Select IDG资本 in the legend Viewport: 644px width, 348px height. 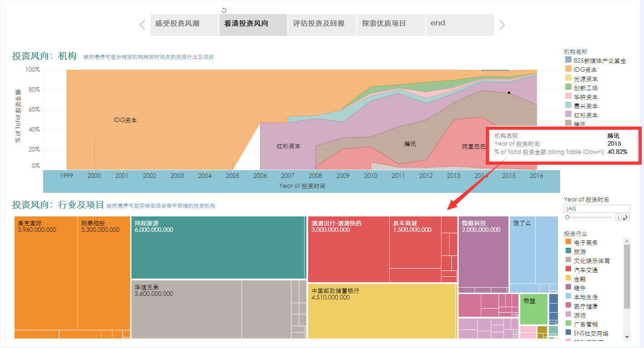[585, 70]
